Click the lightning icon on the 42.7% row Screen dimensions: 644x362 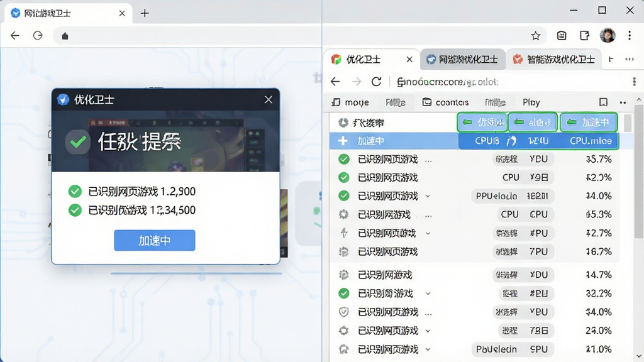point(344,233)
